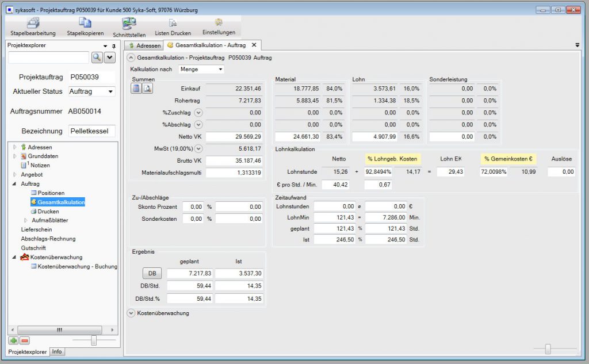This screenshot has height=364, width=589.
Task: Open the Aktueller Status dropdown
Action: click(110, 91)
